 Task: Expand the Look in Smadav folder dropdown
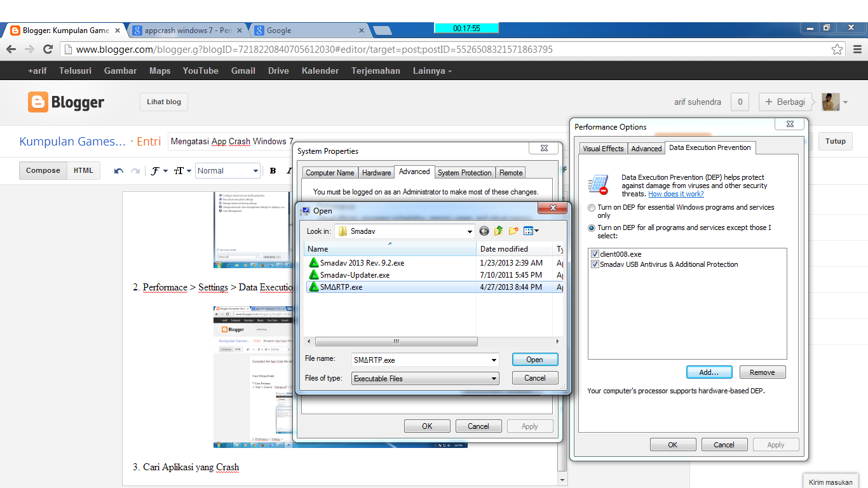(x=470, y=231)
